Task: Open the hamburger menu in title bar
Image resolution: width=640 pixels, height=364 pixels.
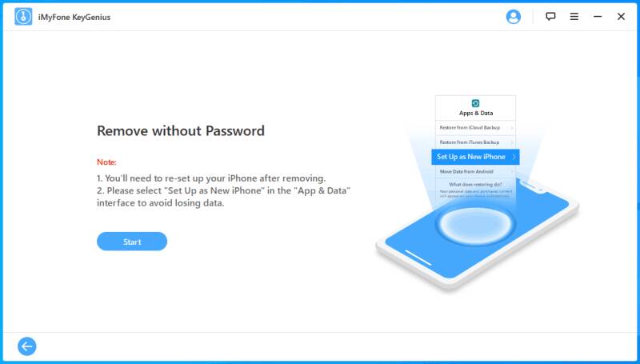Action: coord(574,17)
